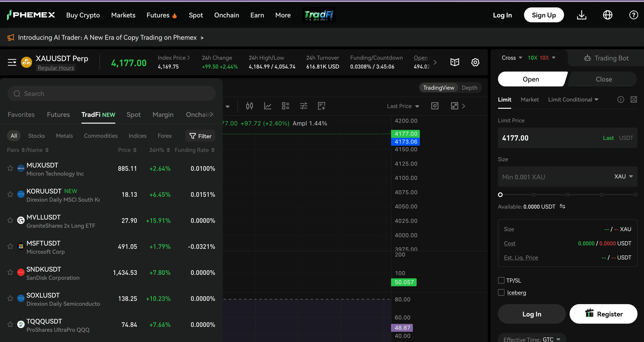The image size is (644, 342).
Task: Favorite MVLLUSDT with its star
Action: click(x=10, y=220)
